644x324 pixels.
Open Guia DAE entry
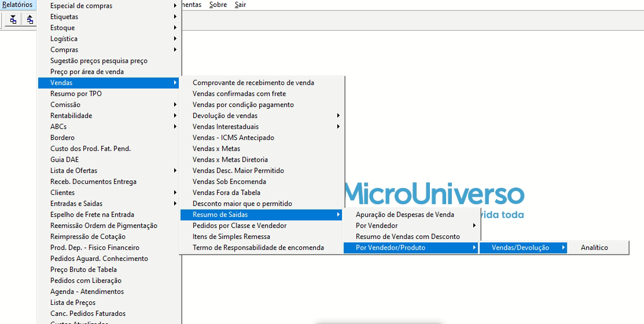(x=109, y=160)
